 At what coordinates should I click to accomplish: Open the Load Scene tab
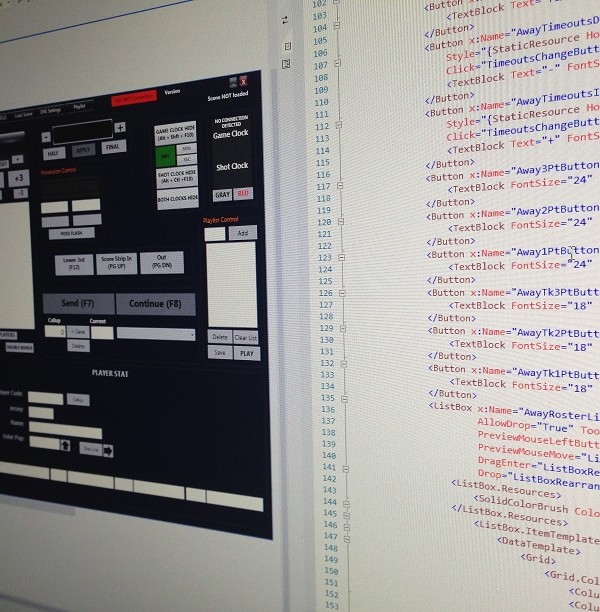coord(23,115)
